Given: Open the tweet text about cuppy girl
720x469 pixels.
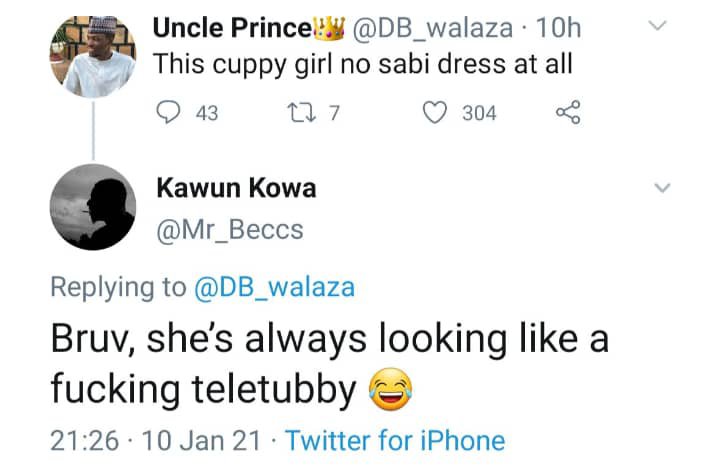Looking at the screenshot, I should 362,65.
